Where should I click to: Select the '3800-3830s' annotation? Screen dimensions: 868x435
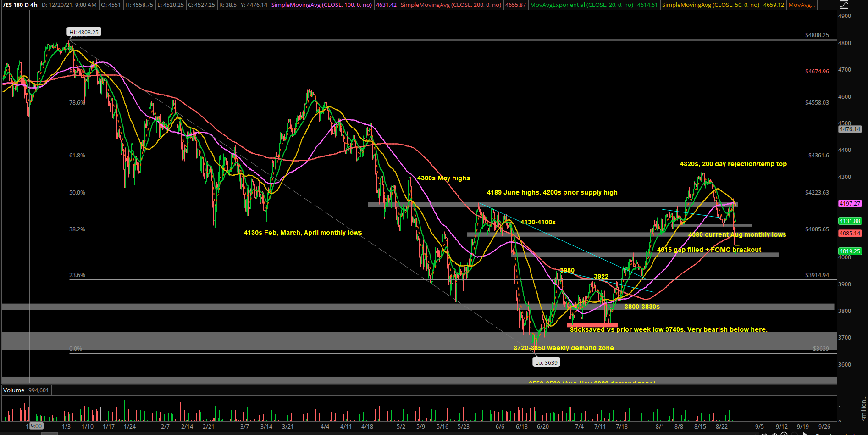(642, 307)
